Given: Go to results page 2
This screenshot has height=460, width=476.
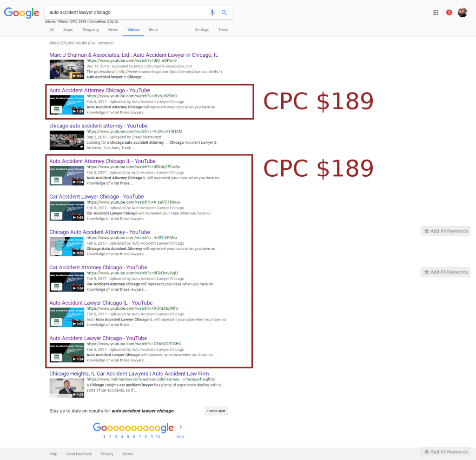Looking at the screenshot, I should [110, 437].
